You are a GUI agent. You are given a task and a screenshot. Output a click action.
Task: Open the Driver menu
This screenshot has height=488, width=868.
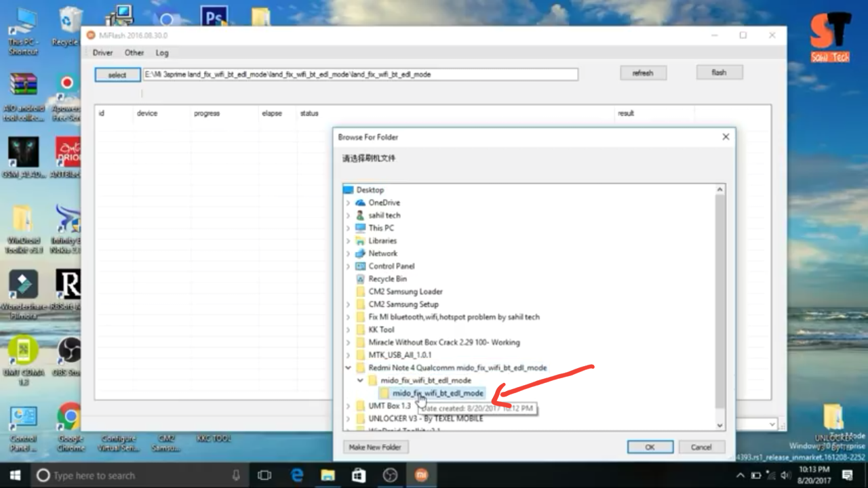pyautogui.click(x=103, y=53)
